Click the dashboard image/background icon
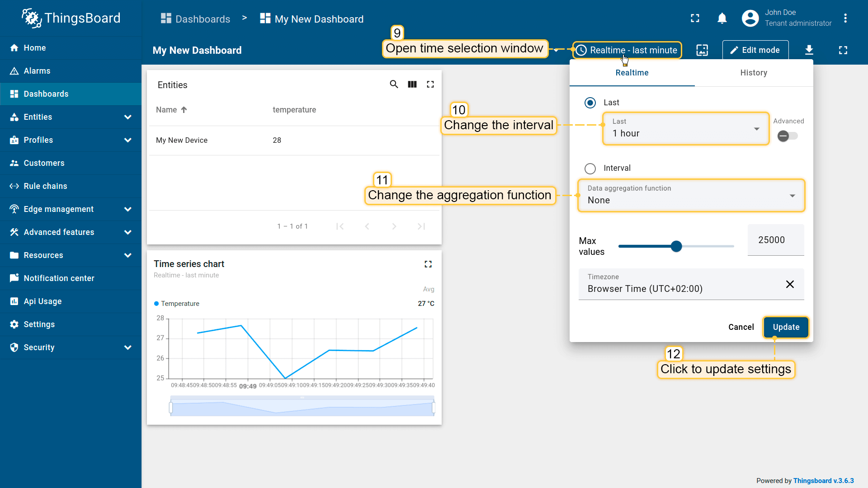The height and width of the screenshot is (488, 868). (x=702, y=50)
